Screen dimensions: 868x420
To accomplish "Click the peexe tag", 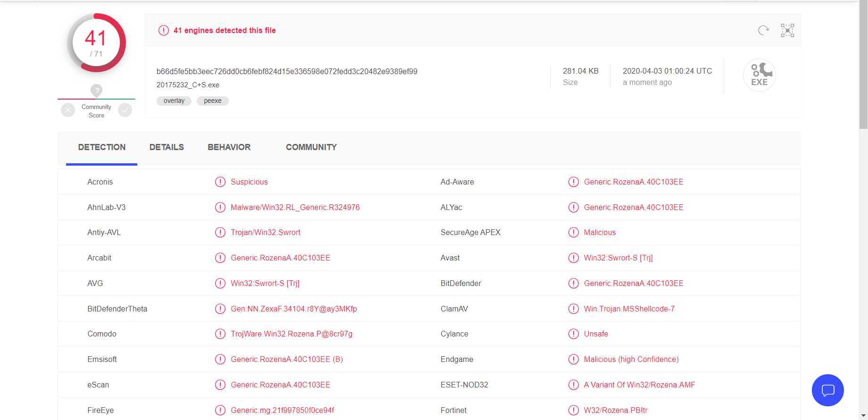I will 213,101.
